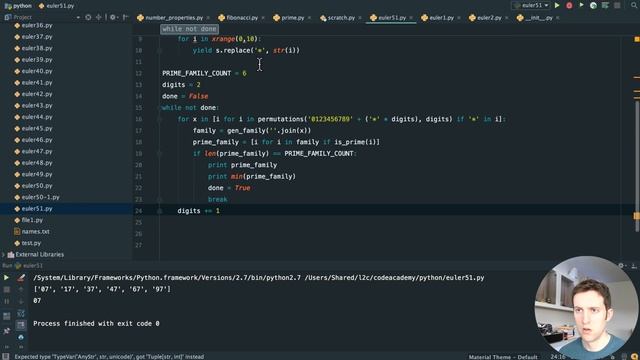Image resolution: width=640 pixels, height=360 pixels.
Task: Click the Run with Coverage toolbar icon
Action: [x=581, y=5]
